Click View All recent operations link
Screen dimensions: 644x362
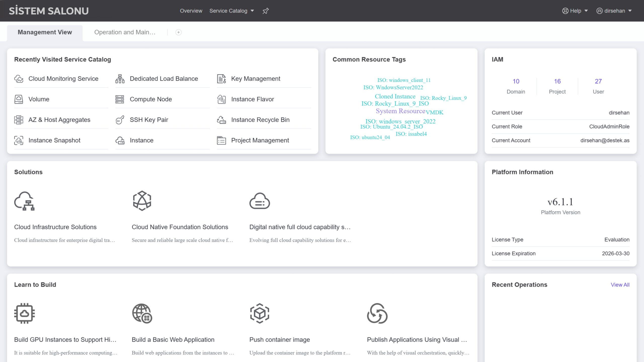click(620, 285)
